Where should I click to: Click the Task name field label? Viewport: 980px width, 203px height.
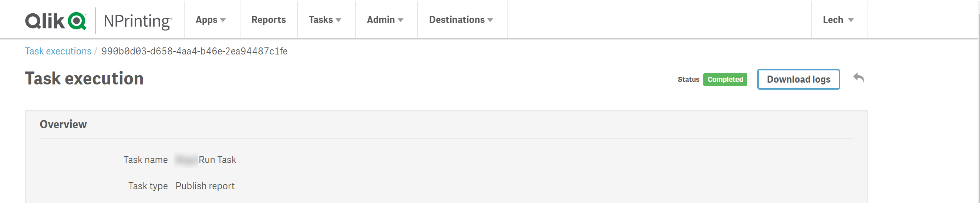tap(145, 160)
